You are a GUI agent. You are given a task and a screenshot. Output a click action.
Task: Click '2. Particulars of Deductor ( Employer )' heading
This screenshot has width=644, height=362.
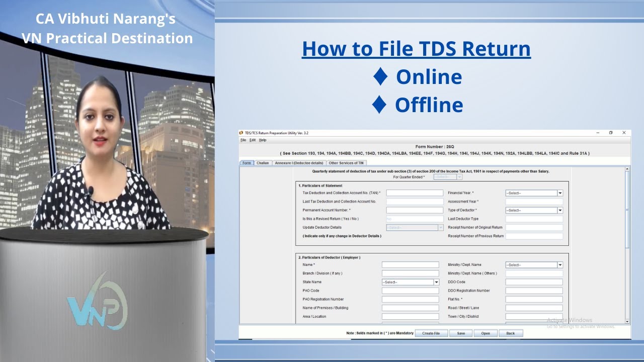pyautogui.click(x=330, y=257)
